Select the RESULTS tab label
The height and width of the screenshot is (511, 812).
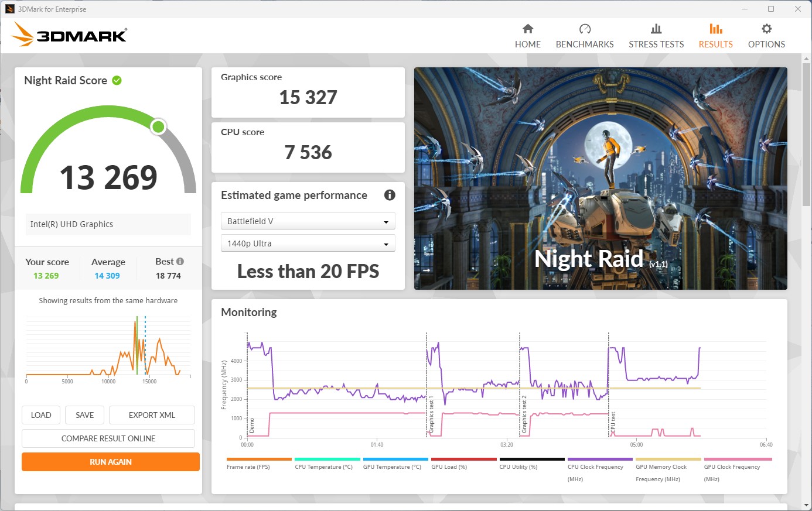tap(715, 44)
